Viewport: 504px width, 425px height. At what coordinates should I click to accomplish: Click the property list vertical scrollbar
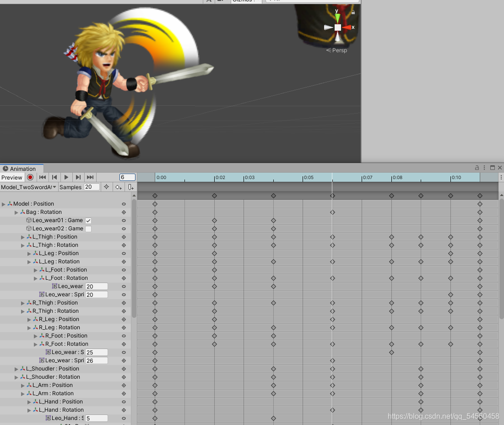tap(134, 258)
